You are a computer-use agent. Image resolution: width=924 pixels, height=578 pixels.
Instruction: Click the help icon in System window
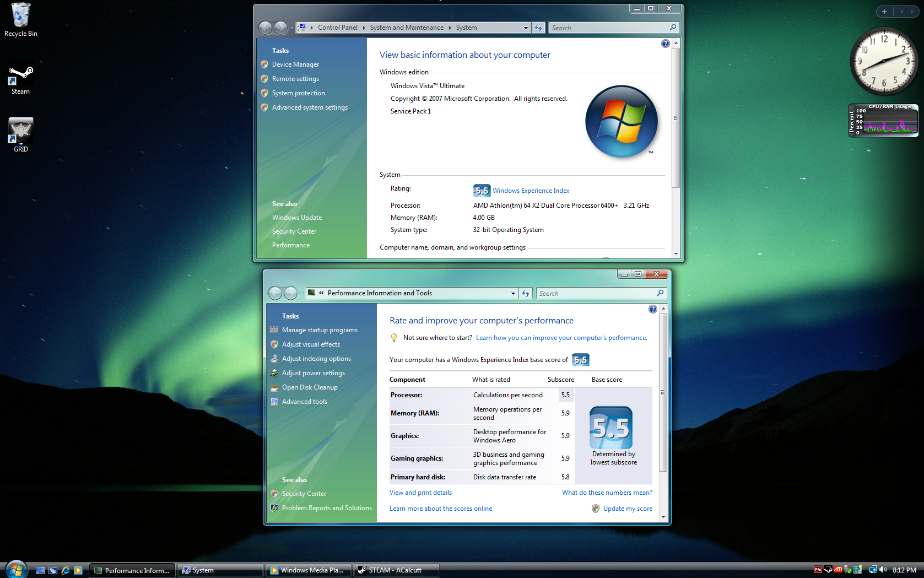[665, 44]
